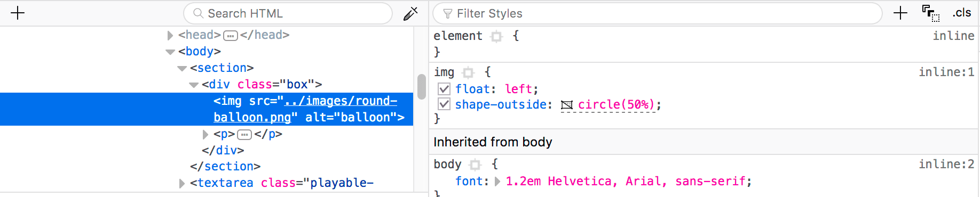Open the inline:2 source link
The image size is (980, 197).
point(946,164)
